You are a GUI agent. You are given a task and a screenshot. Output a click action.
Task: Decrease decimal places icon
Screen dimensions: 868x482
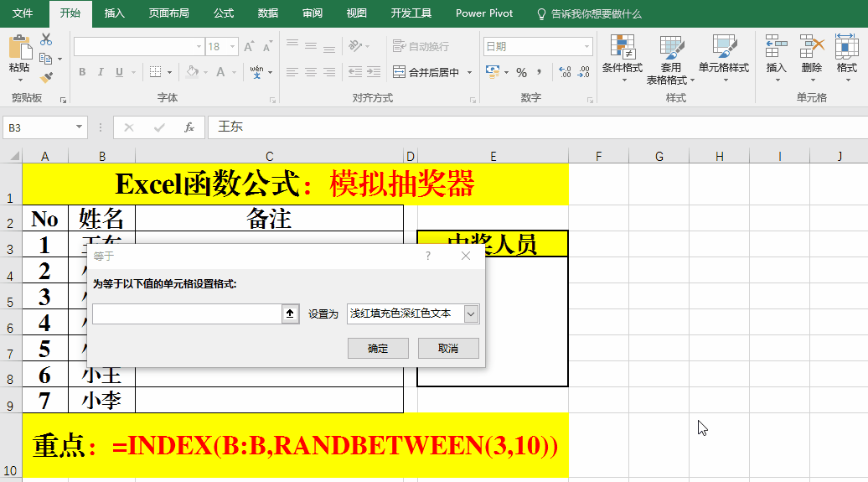pyautogui.click(x=584, y=72)
